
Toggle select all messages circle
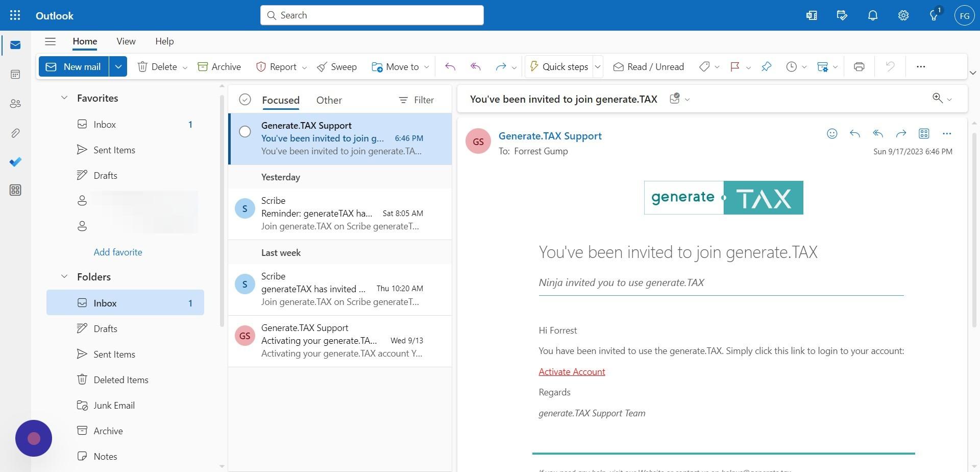pos(245,100)
